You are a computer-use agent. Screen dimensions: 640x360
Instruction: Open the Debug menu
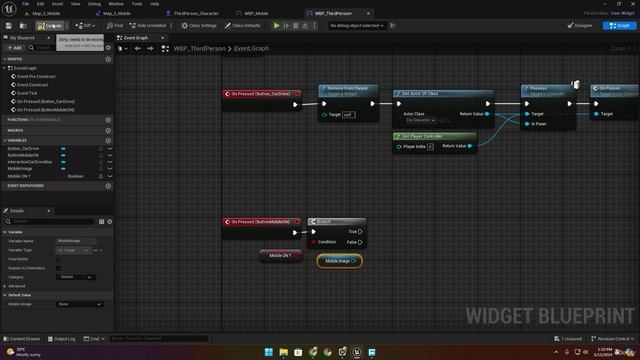point(94,4)
